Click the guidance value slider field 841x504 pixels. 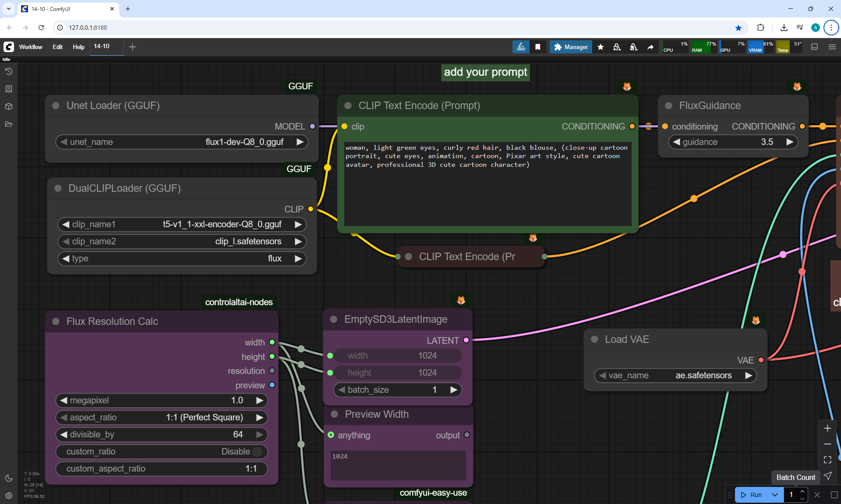[x=733, y=142]
